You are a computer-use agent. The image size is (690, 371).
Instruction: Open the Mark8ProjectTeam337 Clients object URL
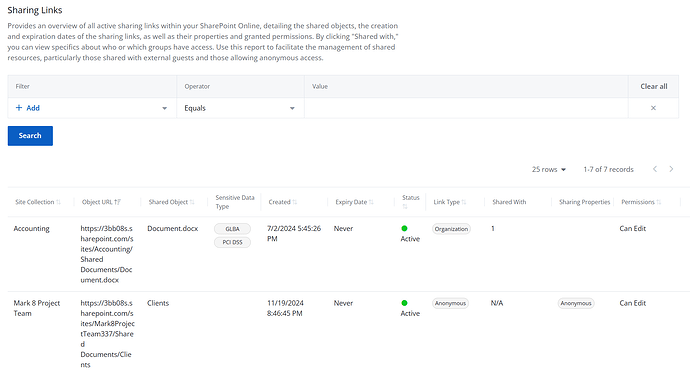[107, 334]
